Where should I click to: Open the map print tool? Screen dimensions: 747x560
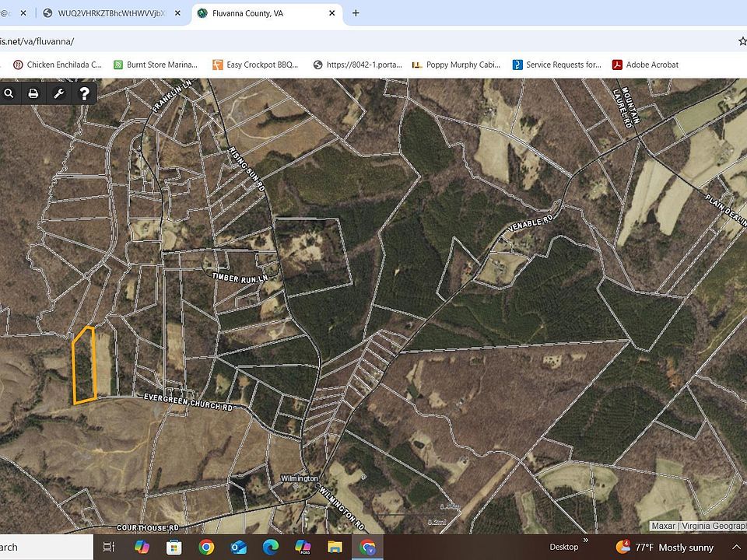point(33,93)
